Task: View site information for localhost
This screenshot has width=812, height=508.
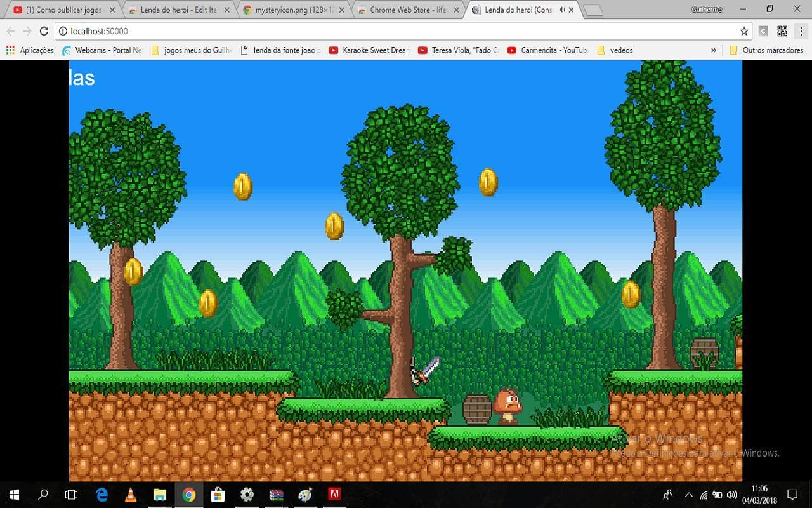Action: tap(63, 31)
